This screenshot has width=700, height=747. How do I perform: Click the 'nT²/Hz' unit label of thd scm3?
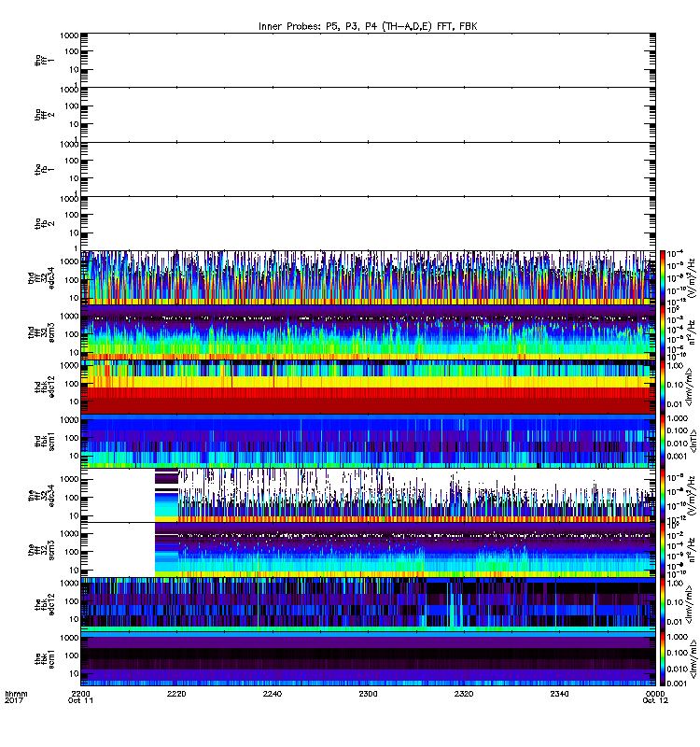[692, 332]
